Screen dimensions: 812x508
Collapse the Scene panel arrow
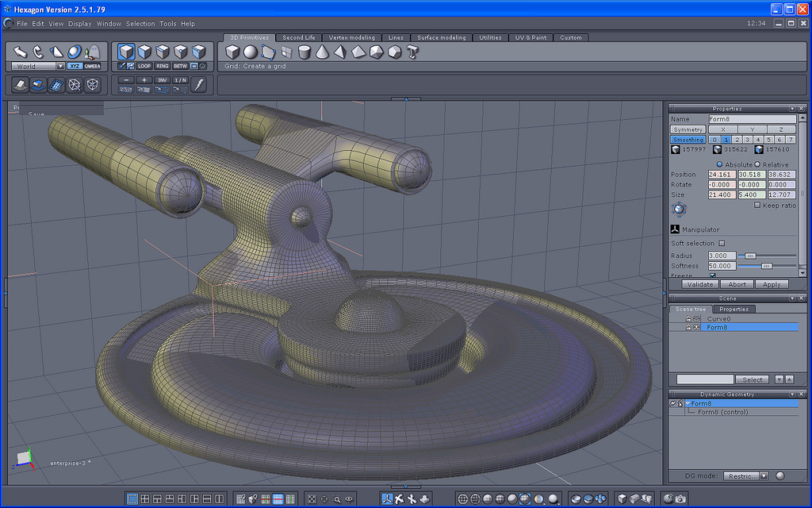pyautogui.click(x=792, y=298)
